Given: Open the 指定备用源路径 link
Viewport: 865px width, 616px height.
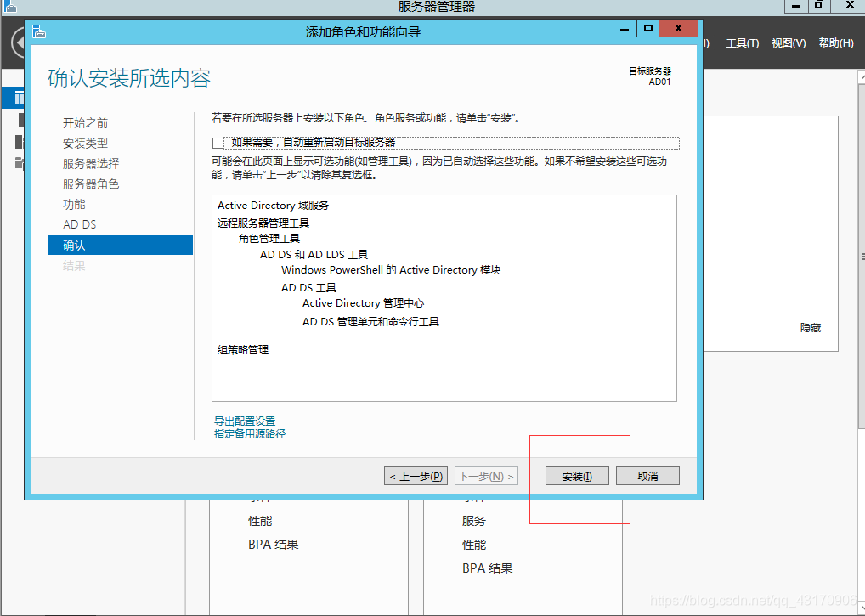Looking at the screenshot, I should pyautogui.click(x=250, y=433).
